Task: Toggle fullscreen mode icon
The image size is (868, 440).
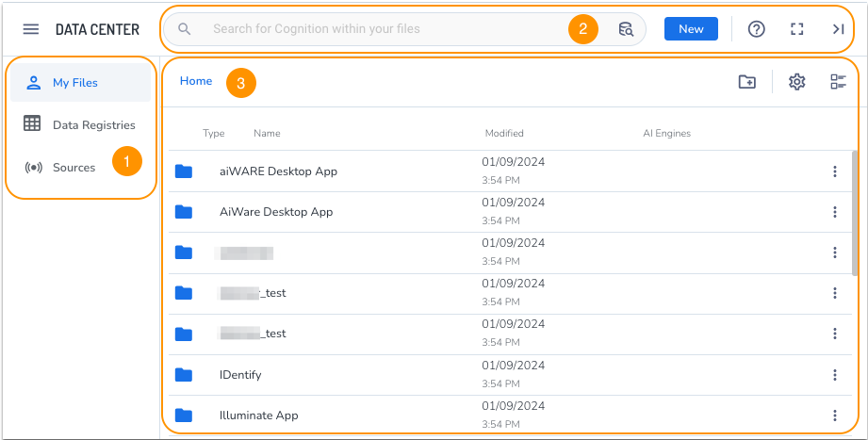Action: pyautogui.click(x=797, y=29)
